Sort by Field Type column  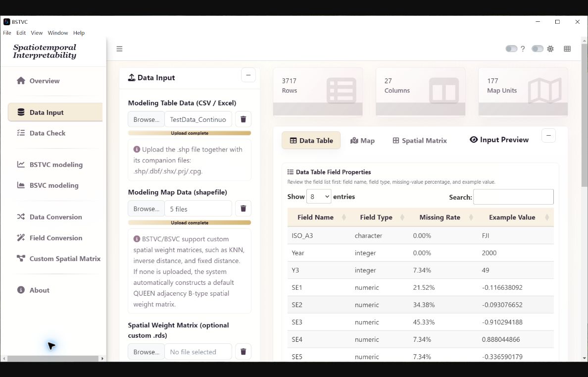tap(380, 217)
